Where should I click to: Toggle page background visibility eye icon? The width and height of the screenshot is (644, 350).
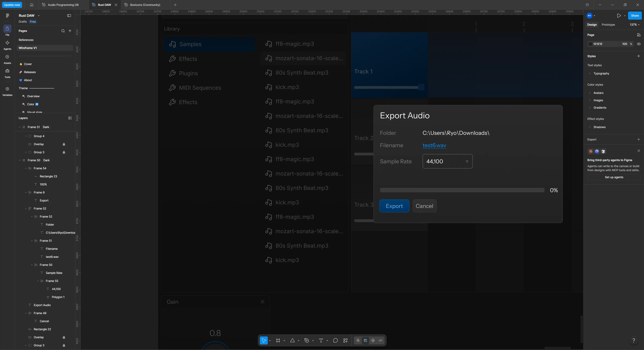point(639,44)
